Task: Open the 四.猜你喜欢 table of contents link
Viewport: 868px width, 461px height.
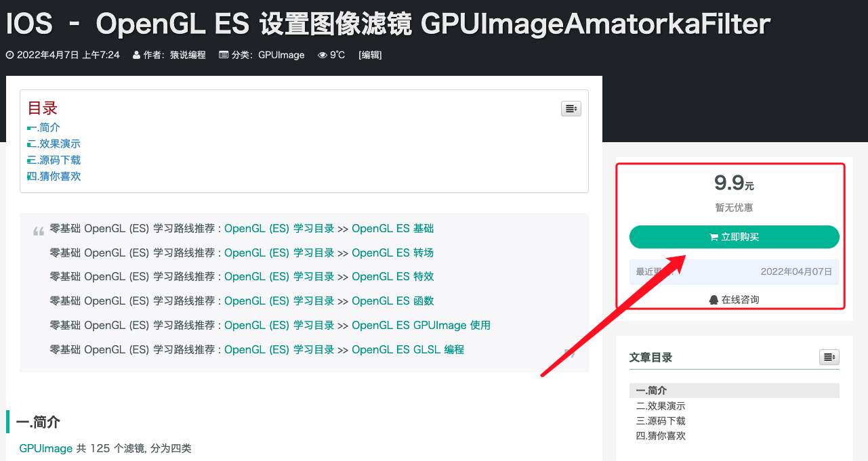Action: 54,176
